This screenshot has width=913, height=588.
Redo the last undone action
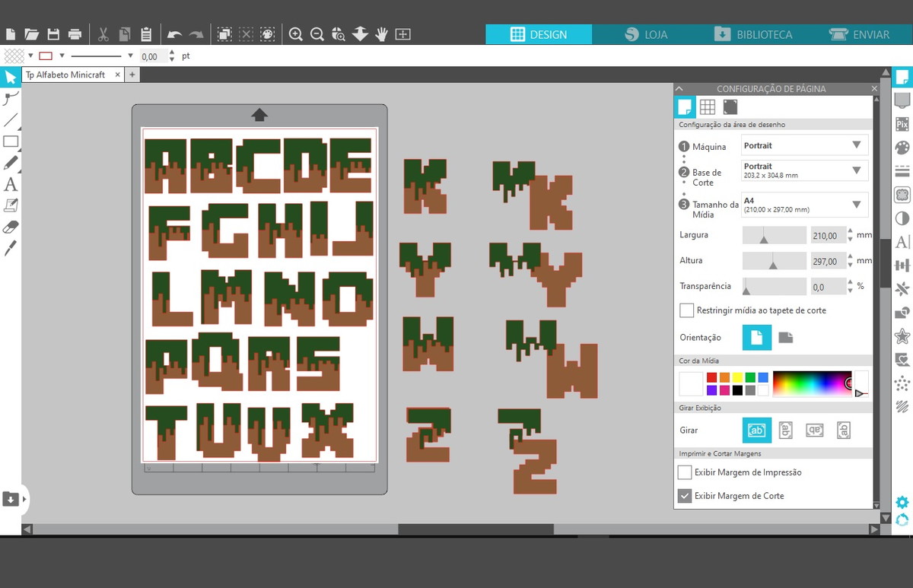pyautogui.click(x=196, y=34)
